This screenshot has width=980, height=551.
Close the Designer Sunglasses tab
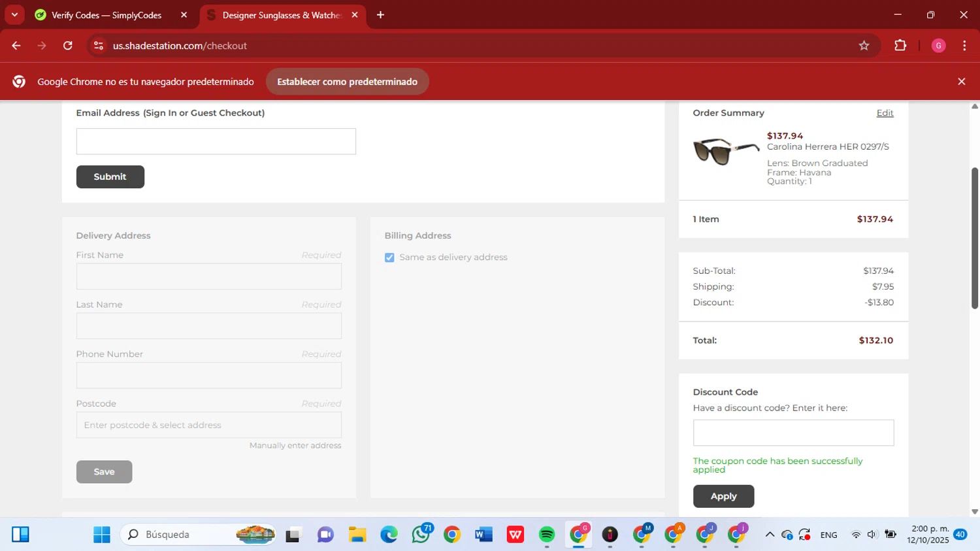click(355, 15)
